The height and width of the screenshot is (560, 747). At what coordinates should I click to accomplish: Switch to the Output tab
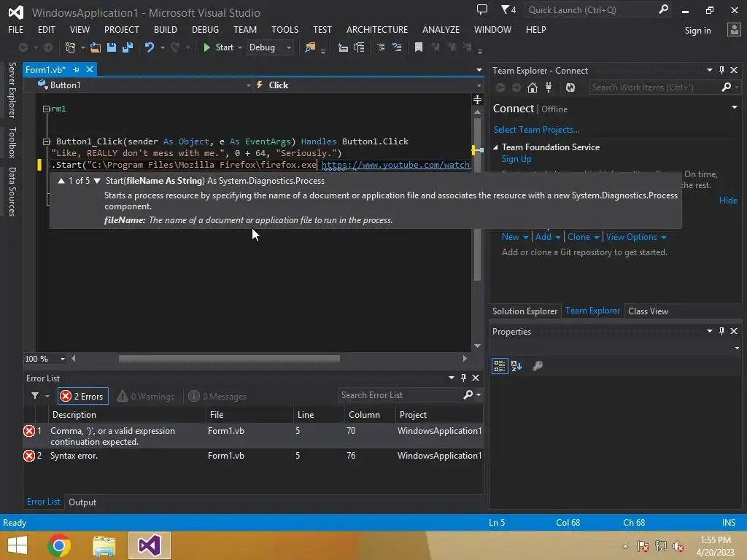click(82, 502)
